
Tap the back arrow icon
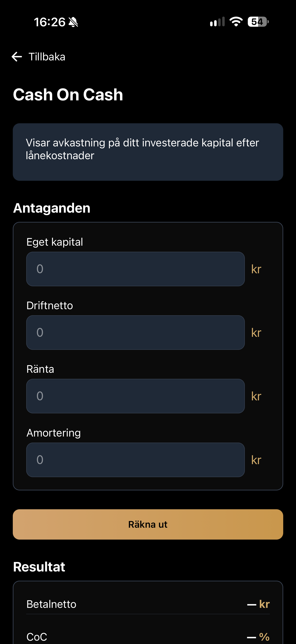(17, 57)
